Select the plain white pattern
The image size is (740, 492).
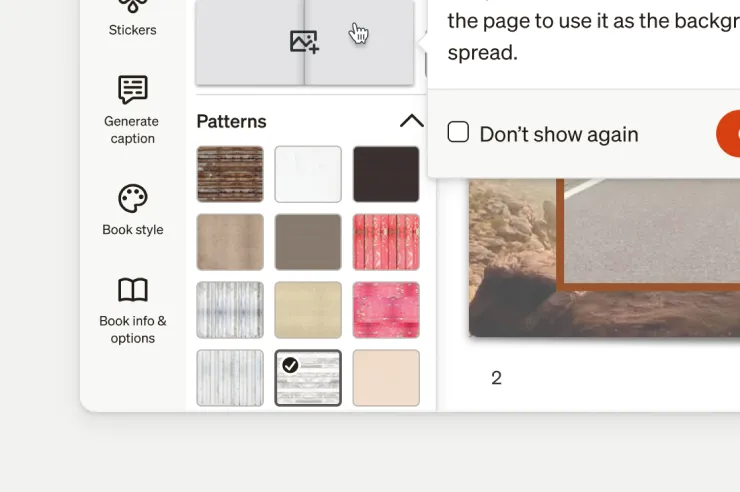308,174
